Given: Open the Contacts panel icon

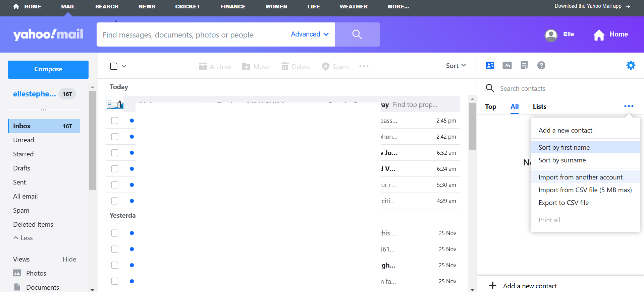Looking at the screenshot, I should pyautogui.click(x=490, y=65).
